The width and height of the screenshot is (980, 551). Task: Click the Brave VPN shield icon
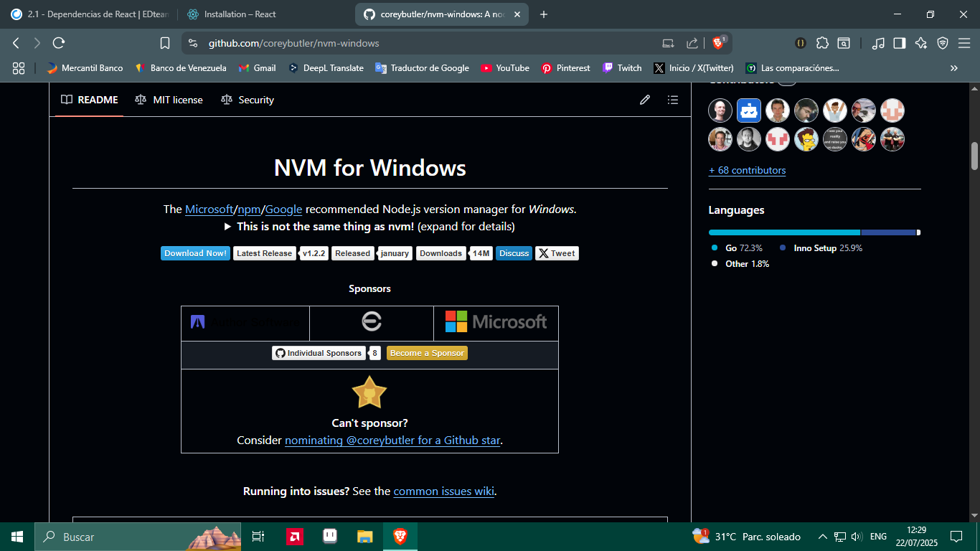[x=943, y=43]
